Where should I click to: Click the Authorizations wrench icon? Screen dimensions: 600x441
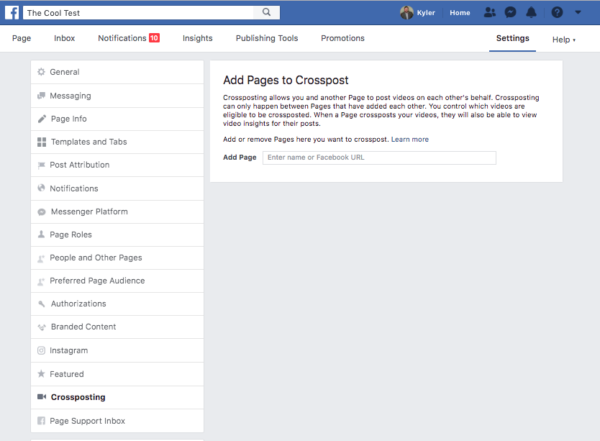tap(42, 304)
